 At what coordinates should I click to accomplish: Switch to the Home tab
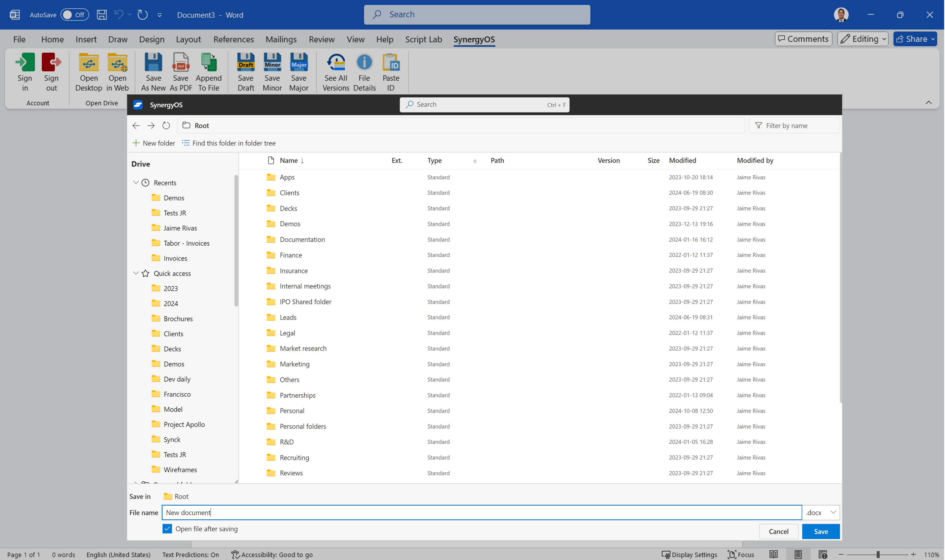(x=52, y=39)
